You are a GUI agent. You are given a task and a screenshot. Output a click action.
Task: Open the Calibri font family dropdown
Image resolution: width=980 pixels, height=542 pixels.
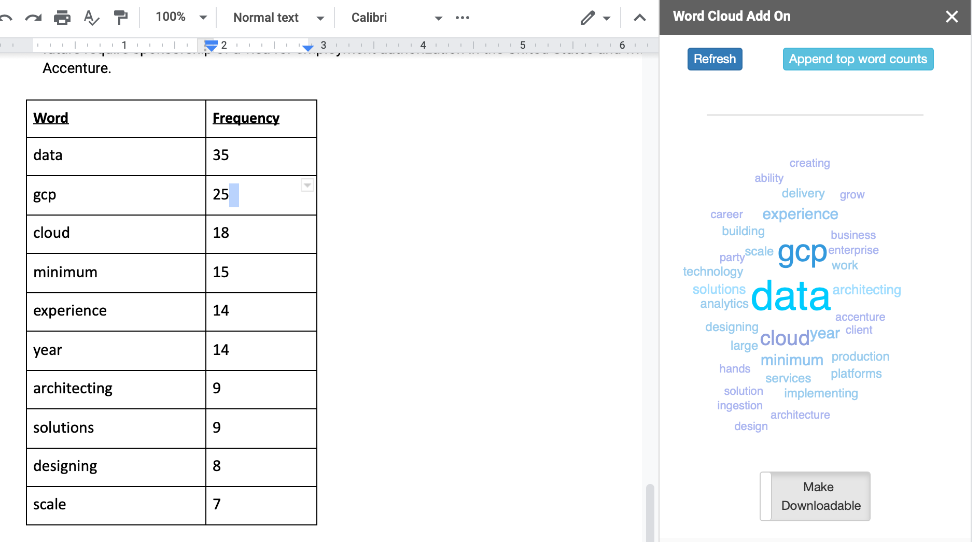tap(396, 17)
